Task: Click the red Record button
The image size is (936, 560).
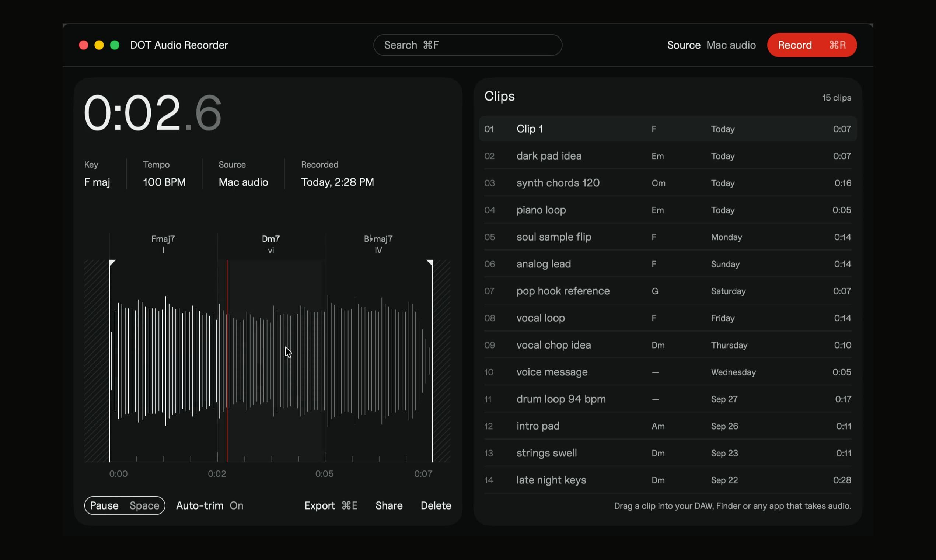Action: click(x=812, y=45)
